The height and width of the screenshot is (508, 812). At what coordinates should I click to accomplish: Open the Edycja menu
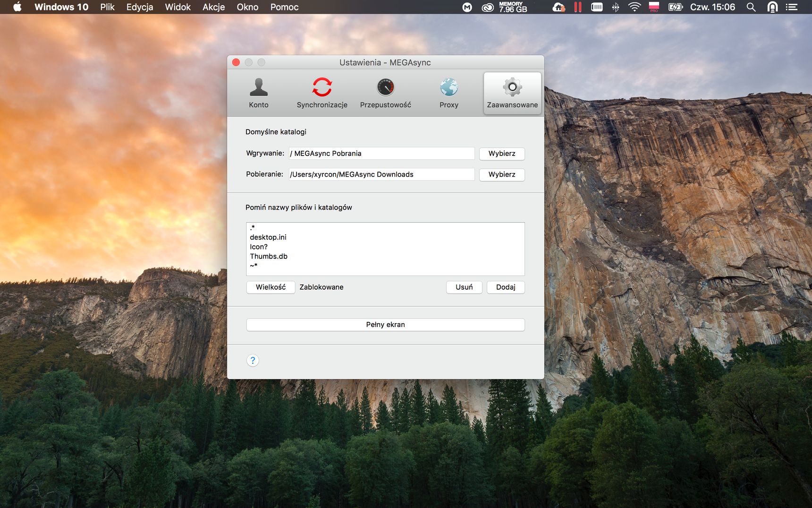coord(140,7)
